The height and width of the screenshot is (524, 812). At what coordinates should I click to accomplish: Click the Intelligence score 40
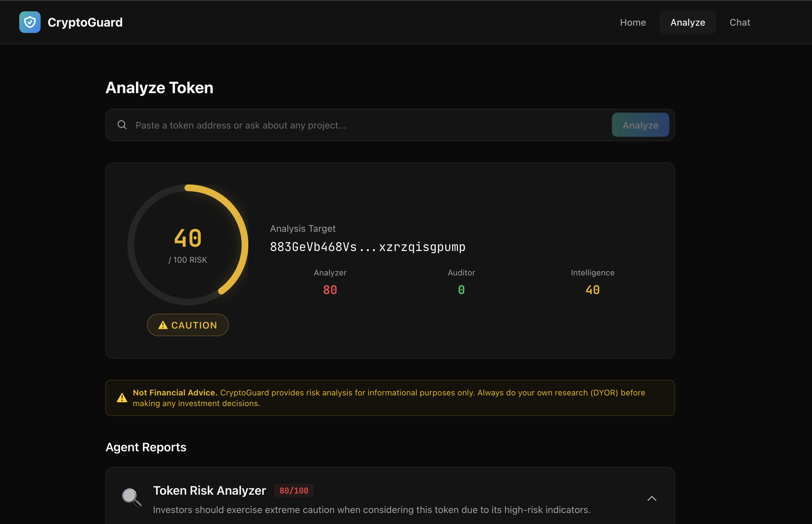[x=592, y=290]
